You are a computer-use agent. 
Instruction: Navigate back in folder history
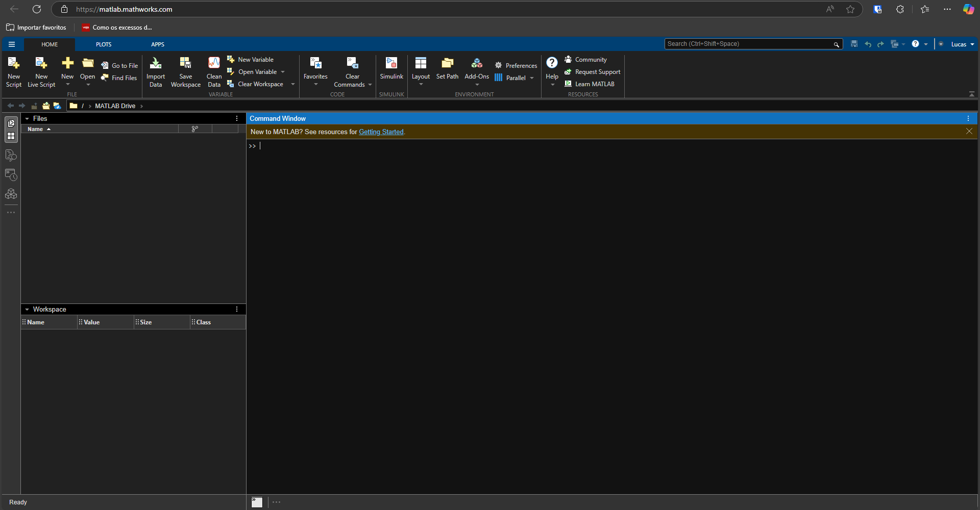coord(11,106)
